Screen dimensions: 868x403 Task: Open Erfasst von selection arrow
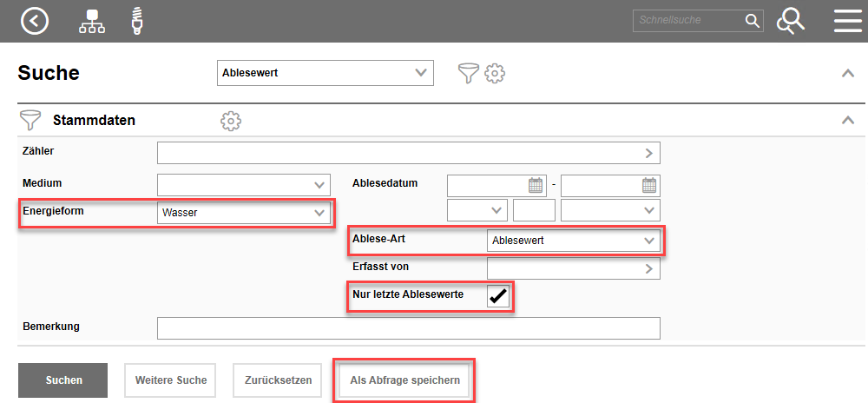pyautogui.click(x=649, y=268)
